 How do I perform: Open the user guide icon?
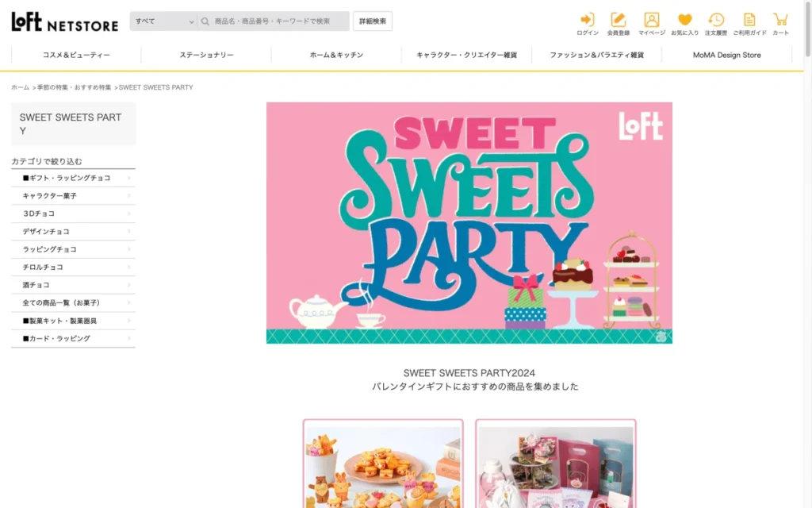pyautogui.click(x=749, y=21)
